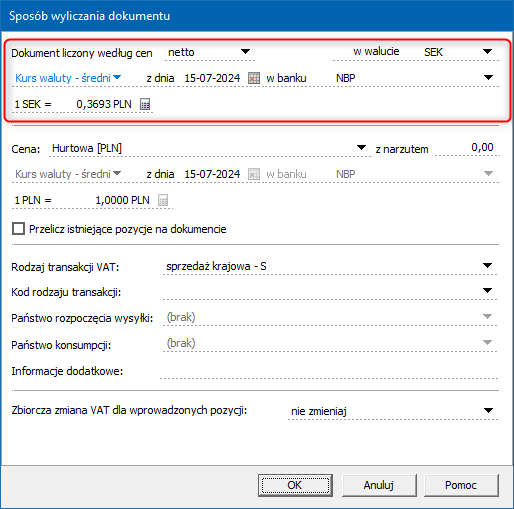Confirm the dialog with OK button
Screen dimensions: 514x509
point(295,485)
